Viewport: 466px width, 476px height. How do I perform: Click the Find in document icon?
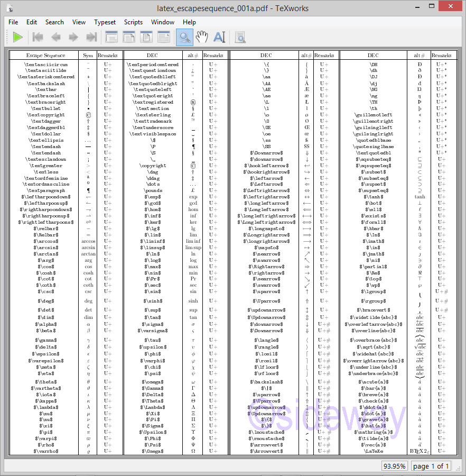[240, 38]
